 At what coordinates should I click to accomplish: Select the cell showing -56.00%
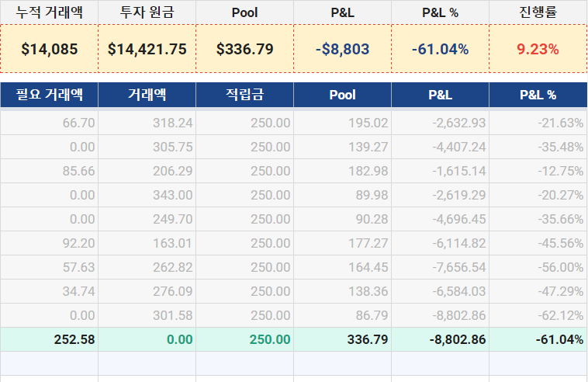[x=538, y=267]
